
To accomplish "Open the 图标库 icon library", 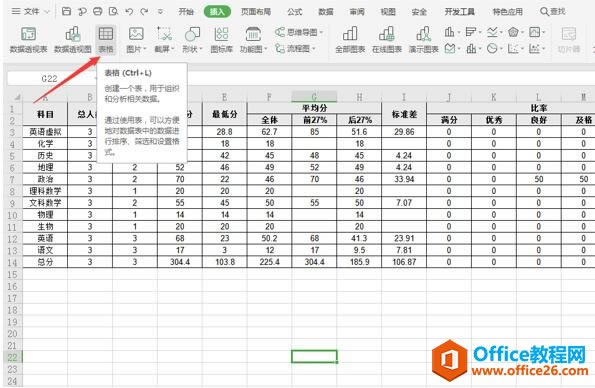I will point(221,39).
